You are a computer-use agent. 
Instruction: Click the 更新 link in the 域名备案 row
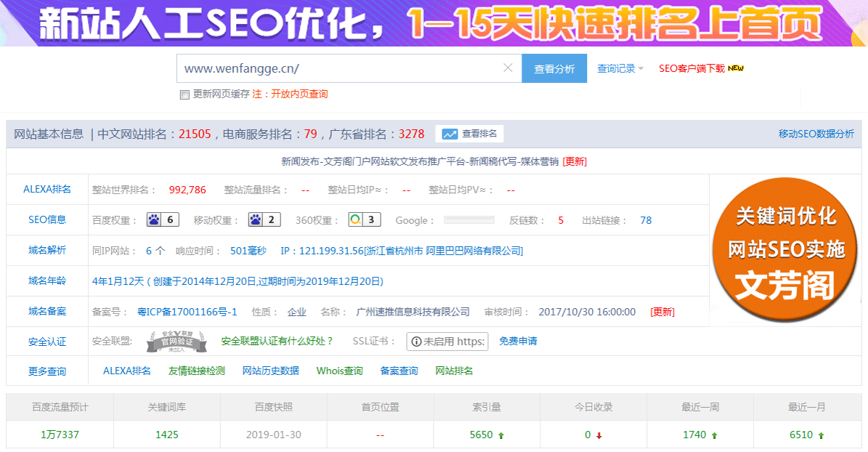coord(662,312)
